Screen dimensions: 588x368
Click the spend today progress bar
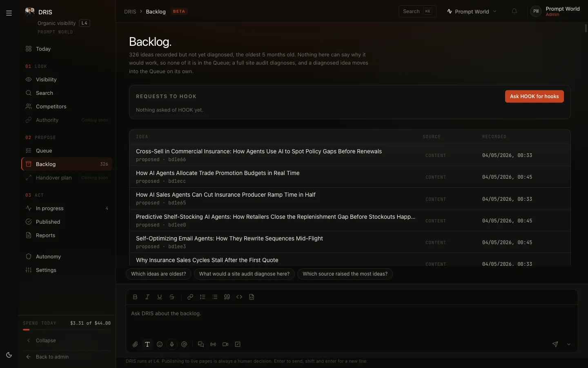[67, 330]
